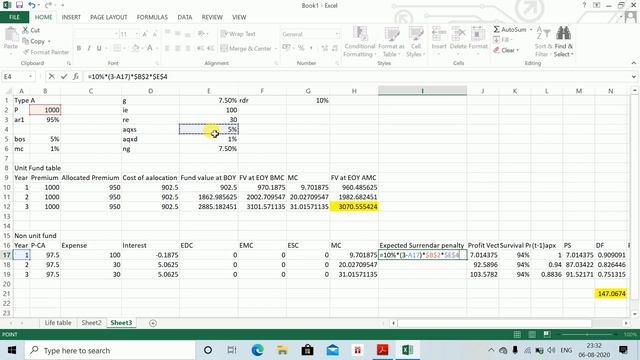Open the Insert Function fx dialog
Viewport: 640px width, 360px height.
pos(76,76)
